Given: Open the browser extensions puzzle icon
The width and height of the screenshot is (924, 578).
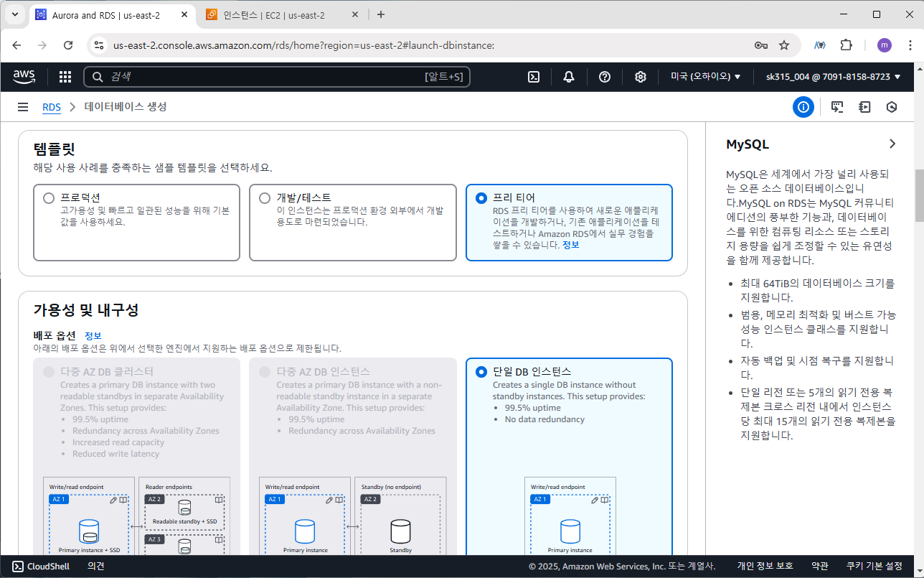Looking at the screenshot, I should tap(846, 45).
